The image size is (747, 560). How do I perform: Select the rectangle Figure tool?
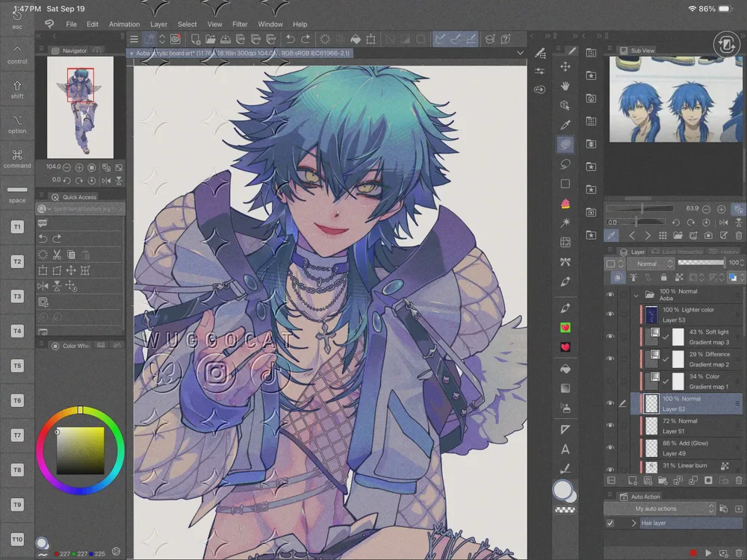[x=565, y=184]
